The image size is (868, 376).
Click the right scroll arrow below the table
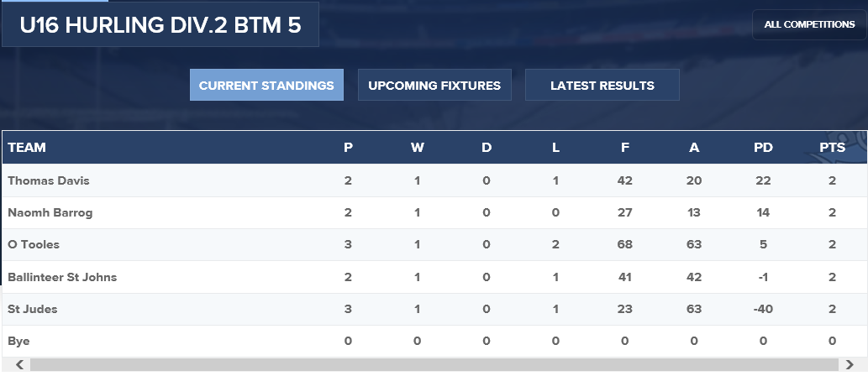[858, 365]
